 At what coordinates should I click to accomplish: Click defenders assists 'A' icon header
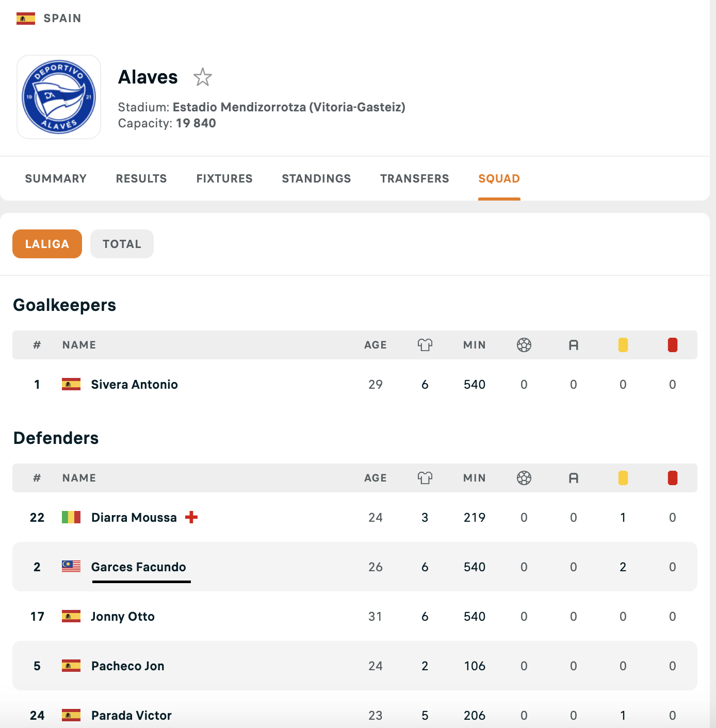tap(573, 478)
